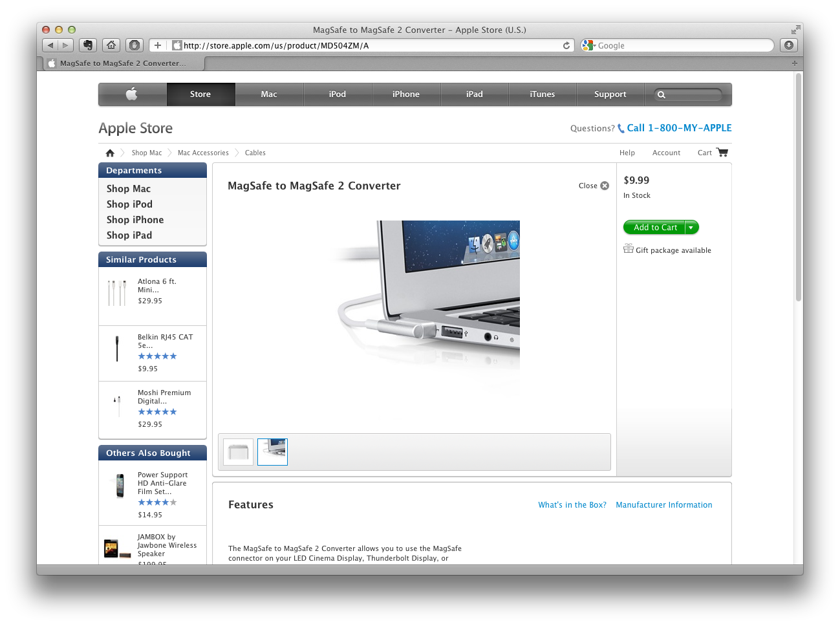Click the Add to Cart button

point(654,228)
